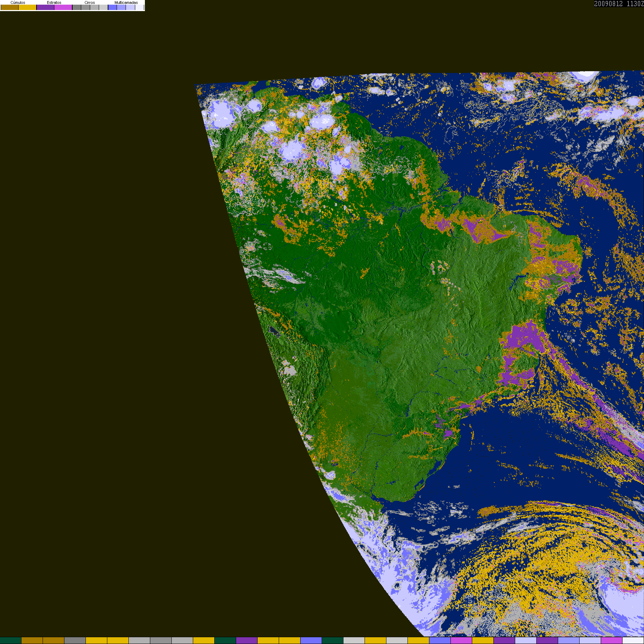This screenshot has height=644, width=644.
Task: Click the palest Multicamadas legend swatch
Action: (140, 7)
